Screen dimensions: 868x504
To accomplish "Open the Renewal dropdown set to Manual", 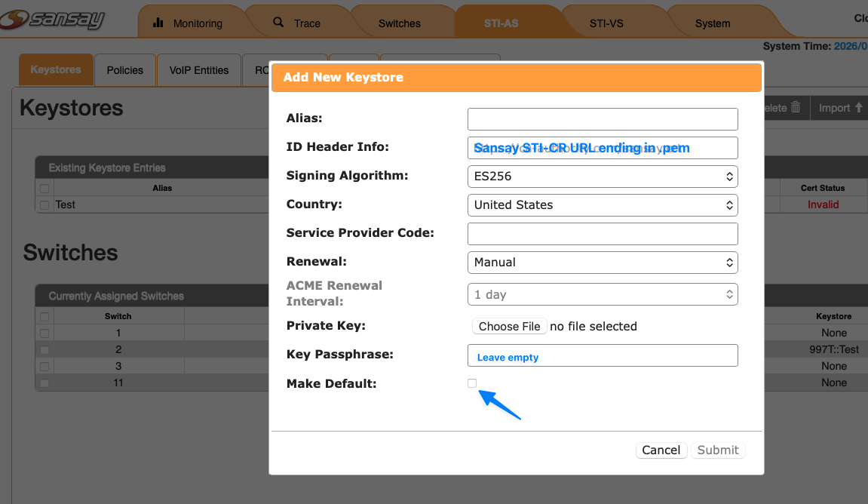I will click(602, 263).
